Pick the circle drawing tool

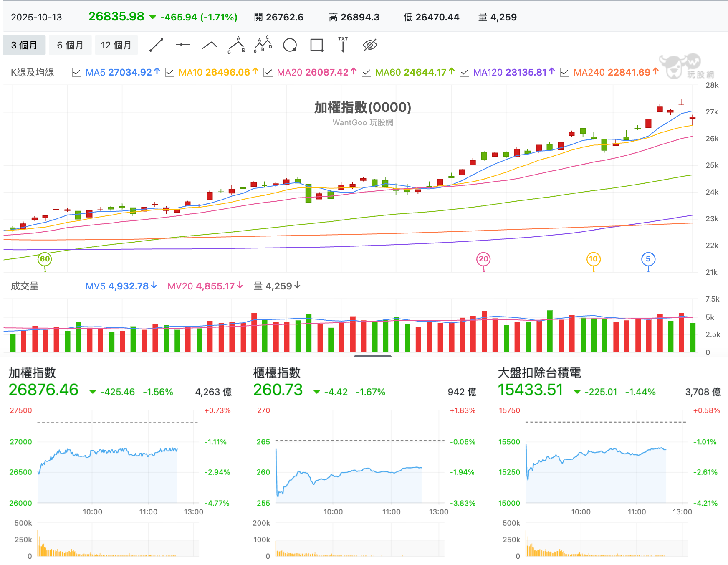290,45
